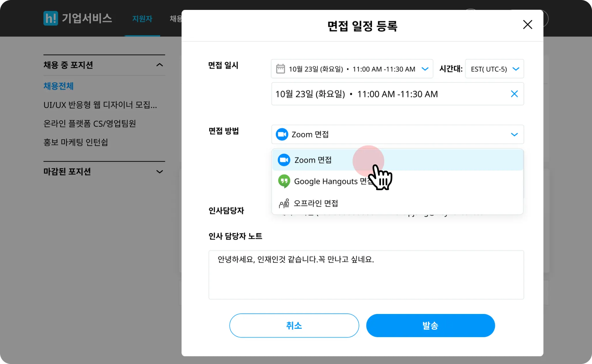592x364 pixels.
Task: Collapse the 면접 방법 dropdown arrow
Action: (514, 134)
